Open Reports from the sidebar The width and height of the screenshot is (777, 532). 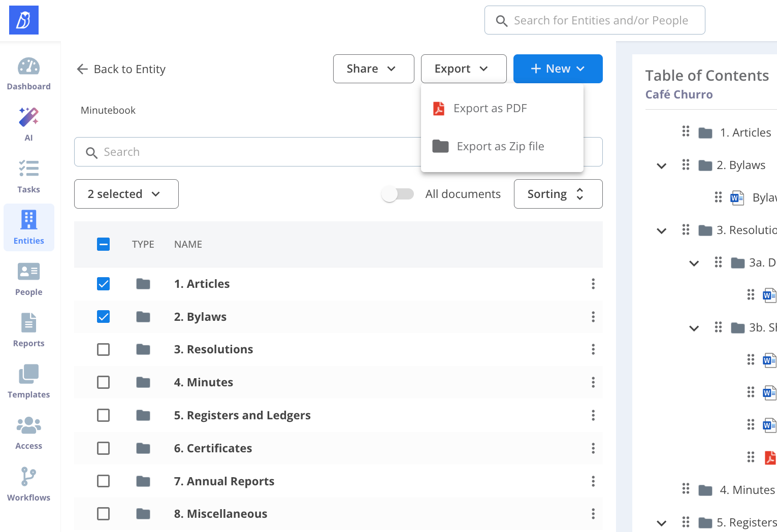coord(28,330)
